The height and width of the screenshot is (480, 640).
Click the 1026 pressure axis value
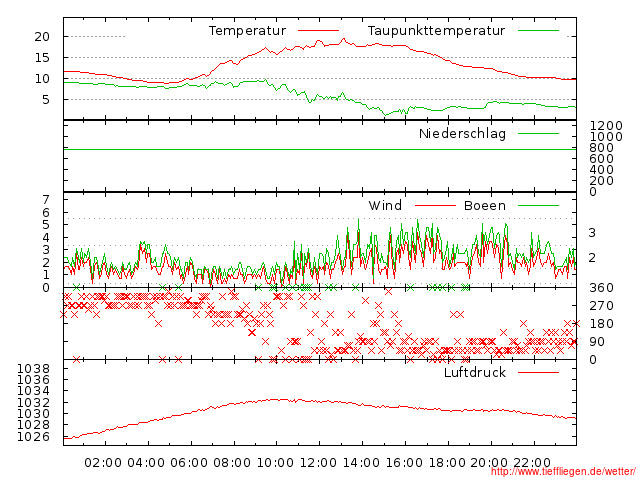(x=33, y=436)
